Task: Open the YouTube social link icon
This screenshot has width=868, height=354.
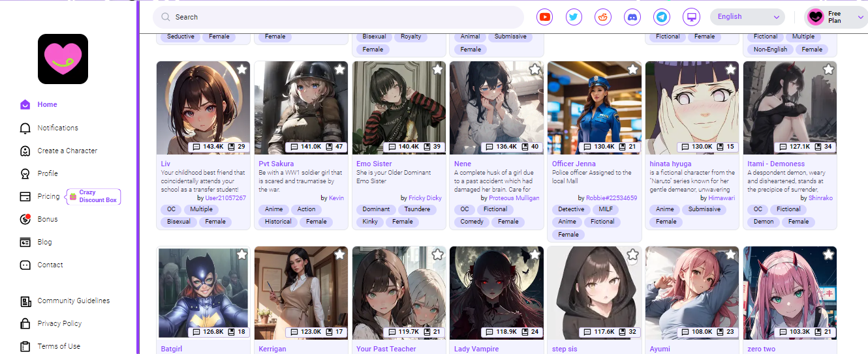Action: coord(544,17)
